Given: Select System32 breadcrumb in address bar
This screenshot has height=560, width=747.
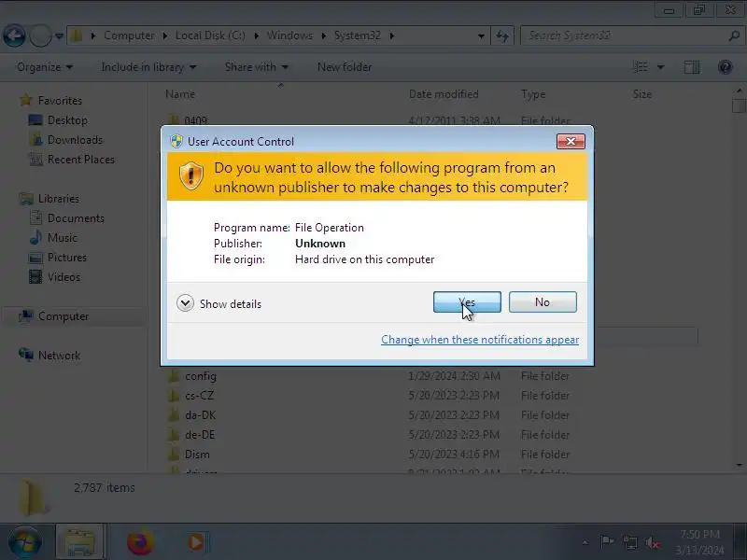Looking at the screenshot, I should point(358,35).
